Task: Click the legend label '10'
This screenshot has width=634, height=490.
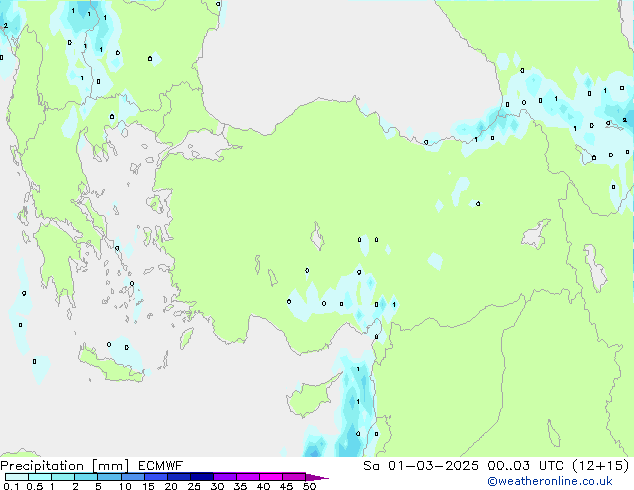Action: pyautogui.click(x=125, y=486)
